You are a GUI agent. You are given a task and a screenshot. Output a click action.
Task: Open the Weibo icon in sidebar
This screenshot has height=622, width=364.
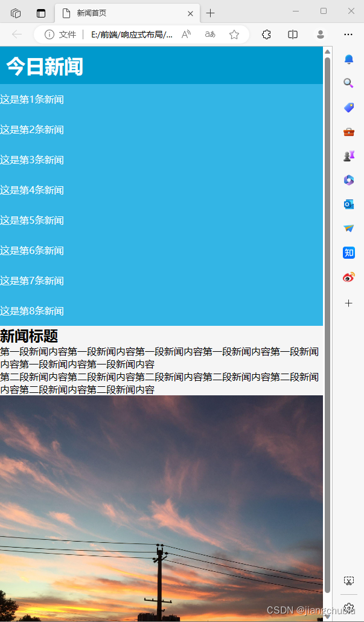tap(348, 277)
